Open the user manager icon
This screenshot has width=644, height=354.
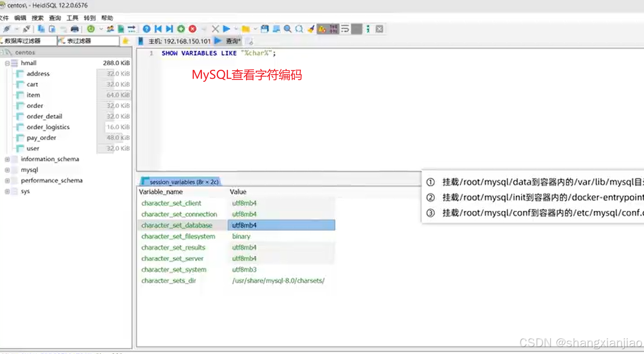110,29
